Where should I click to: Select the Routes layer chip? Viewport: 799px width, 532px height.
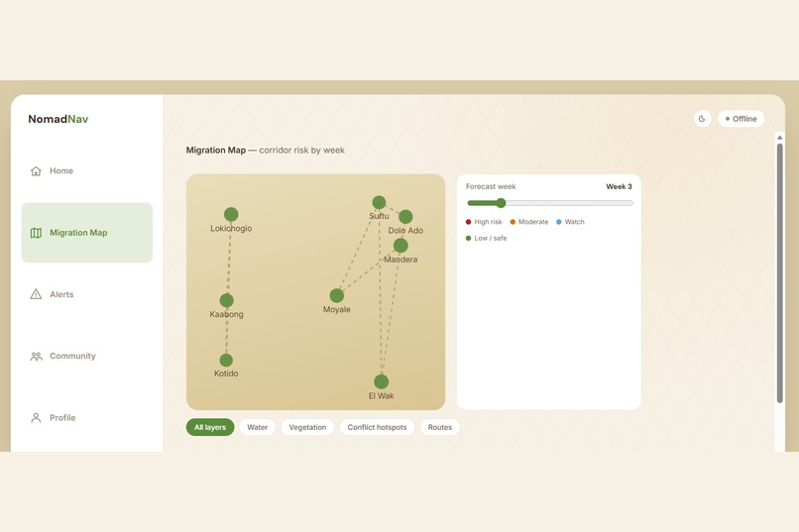[440, 427]
